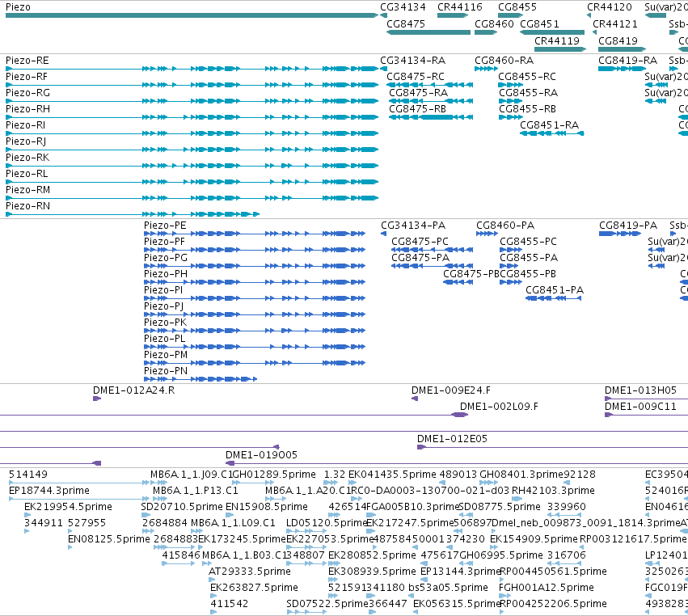Image resolution: width=688 pixels, height=616 pixels.
Task: Click the CG8451-RA transcript label
Action: [x=549, y=125]
